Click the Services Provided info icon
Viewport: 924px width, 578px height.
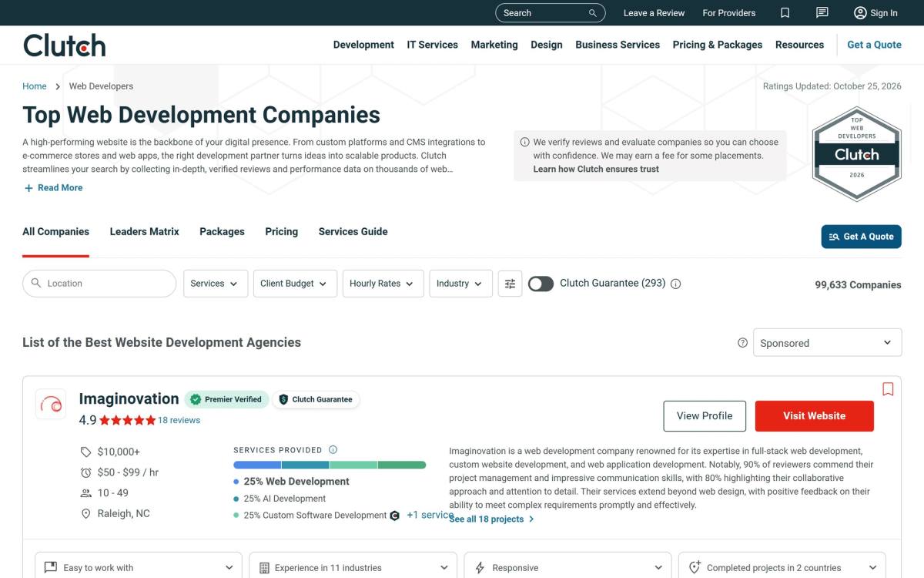pos(333,449)
